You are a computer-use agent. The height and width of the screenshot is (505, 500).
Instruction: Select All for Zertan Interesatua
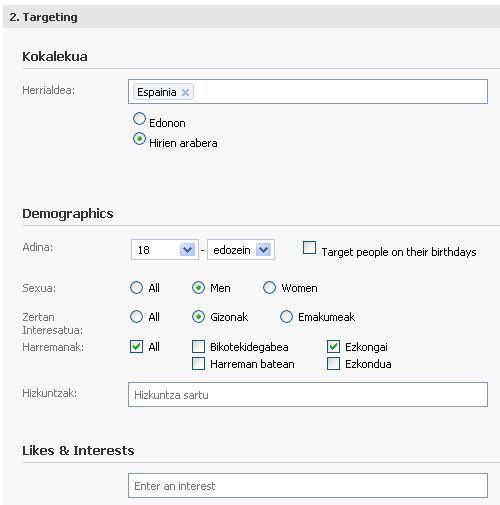click(136, 316)
